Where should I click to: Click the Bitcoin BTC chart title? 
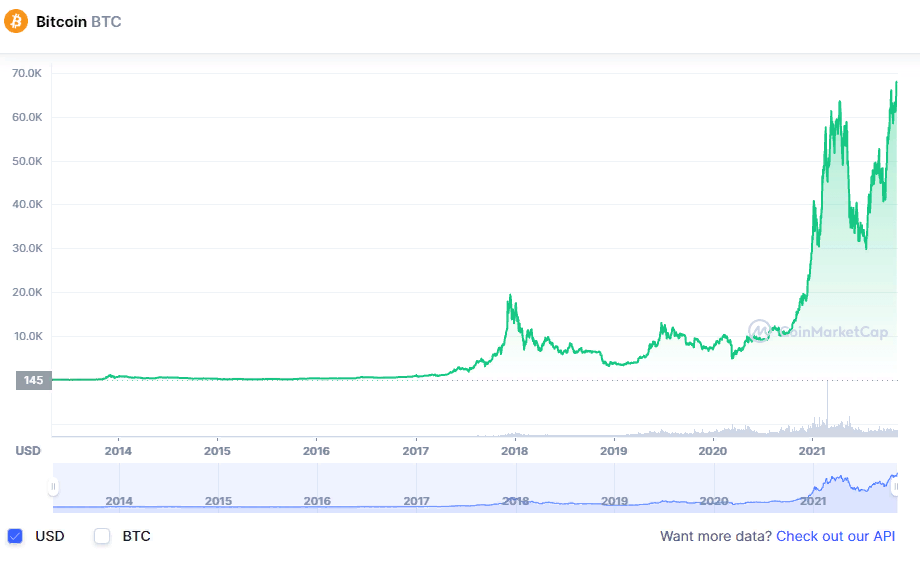(78, 21)
